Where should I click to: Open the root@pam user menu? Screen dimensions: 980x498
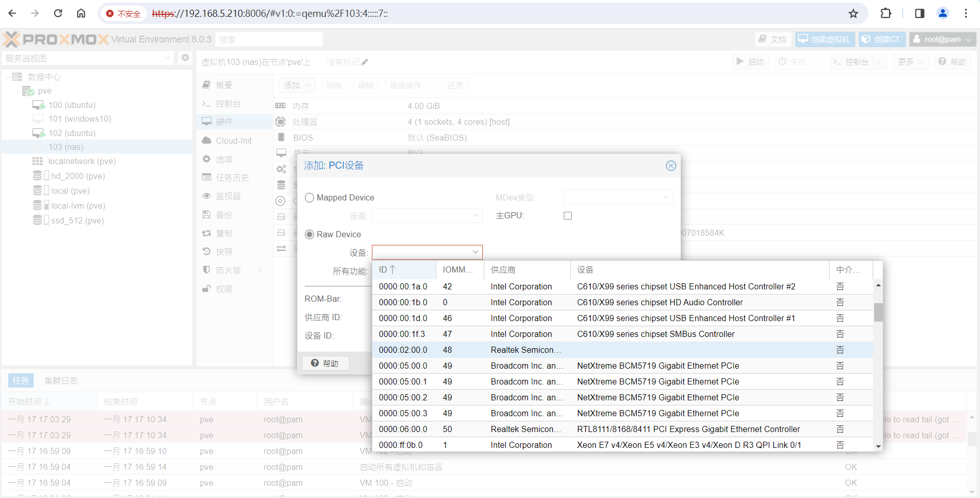click(942, 39)
